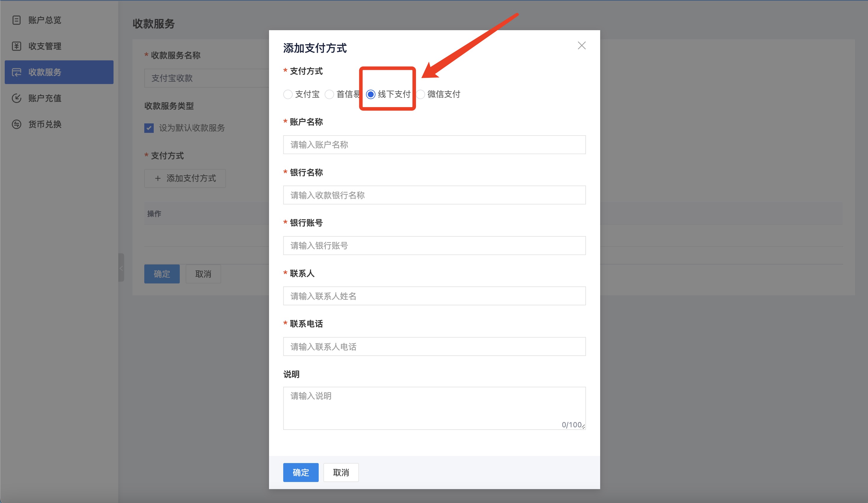Focus the 账户名称 input field
The height and width of the screenshot is (503, 868).
434,144
